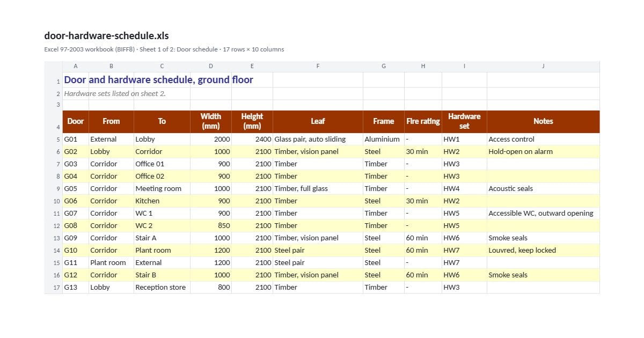Select column F header
Viewport: 644px width, 338px height.
[x=318, y=67]
